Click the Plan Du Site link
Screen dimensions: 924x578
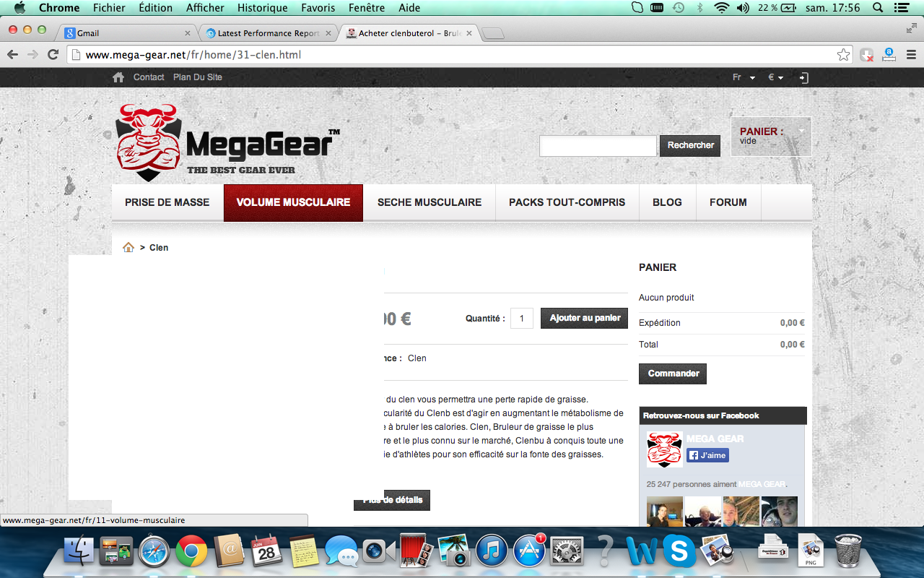198,77
